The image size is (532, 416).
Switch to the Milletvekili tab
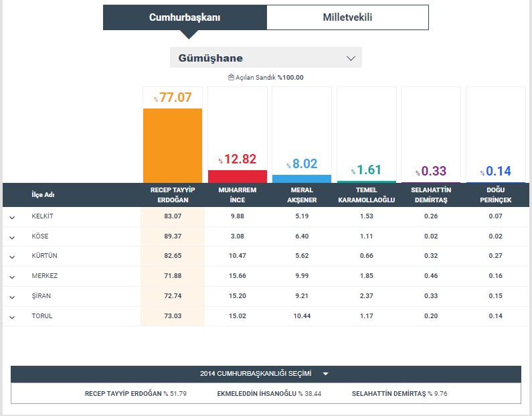[x=347, y=17]
